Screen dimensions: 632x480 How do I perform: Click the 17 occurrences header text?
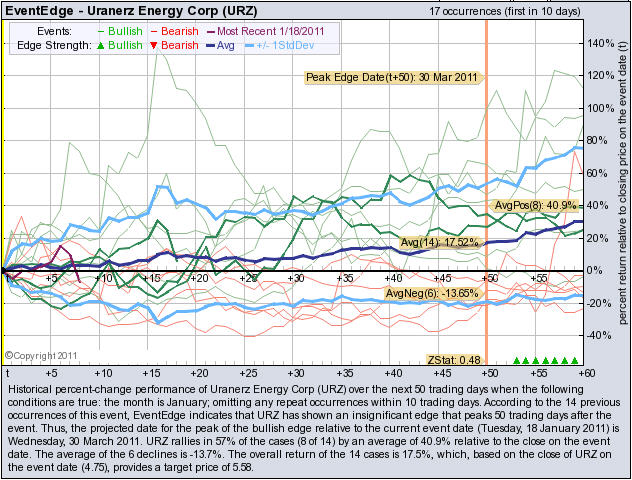pos(505,11)
